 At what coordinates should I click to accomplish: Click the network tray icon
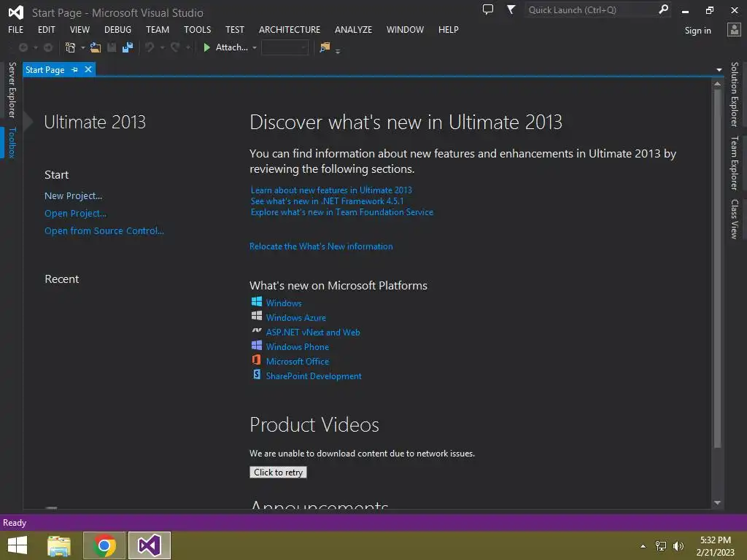661,545
